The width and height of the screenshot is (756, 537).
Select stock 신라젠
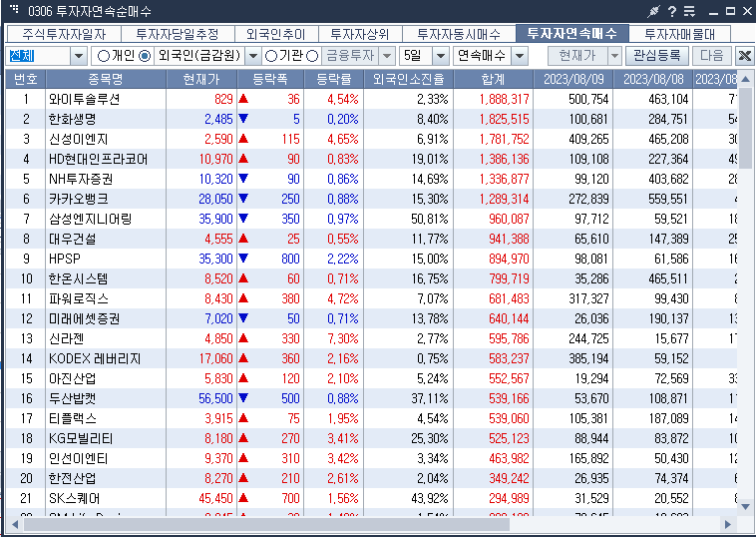tap(67, 339)
